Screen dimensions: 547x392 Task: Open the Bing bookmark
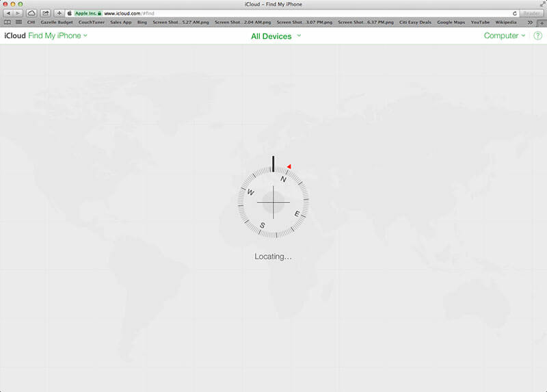(x=142, y=23)
